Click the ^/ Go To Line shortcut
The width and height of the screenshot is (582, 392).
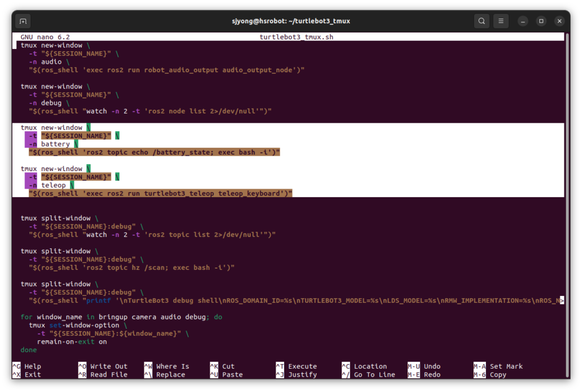[x=368, y=374]
